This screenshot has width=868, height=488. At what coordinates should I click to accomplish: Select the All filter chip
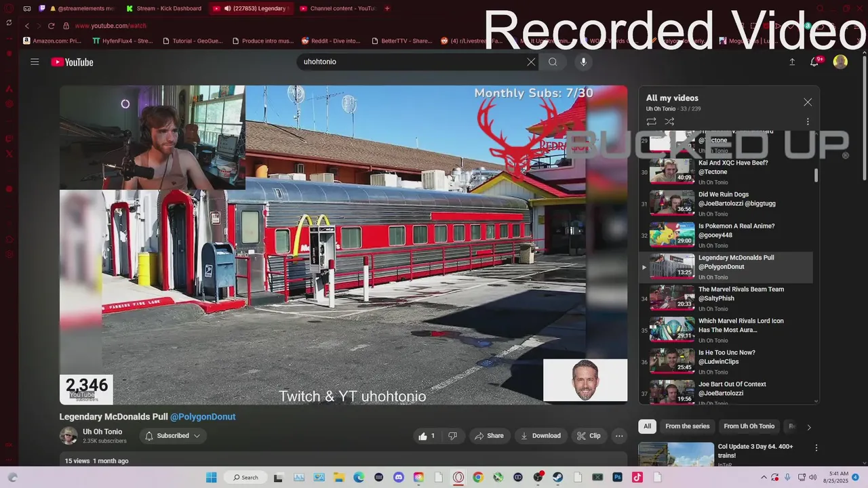(x=648, y=426)
